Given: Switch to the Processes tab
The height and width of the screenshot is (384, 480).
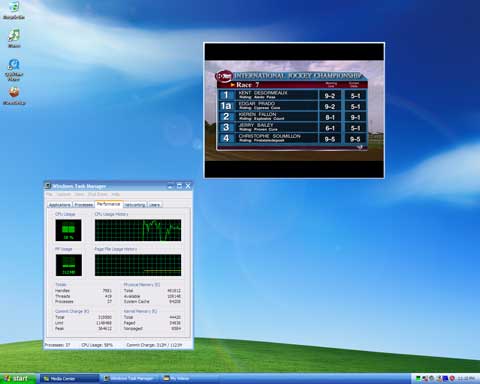Looking at the screenshot, I should coord(84,205).
